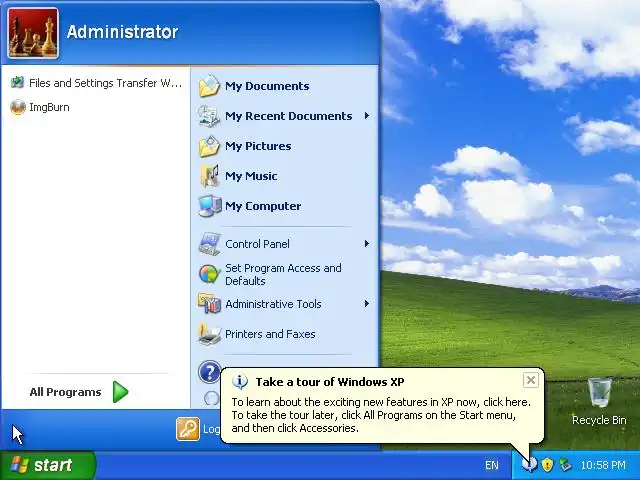This screenshot has width=640, height=480.
Task: Click the ImgBurn text label
Action: pyautogui.click(x=49, y=107)
